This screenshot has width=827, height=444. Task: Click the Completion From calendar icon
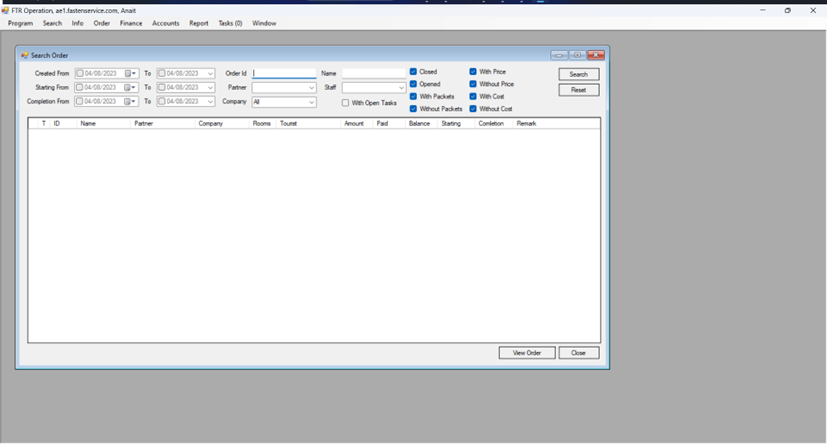129,102
